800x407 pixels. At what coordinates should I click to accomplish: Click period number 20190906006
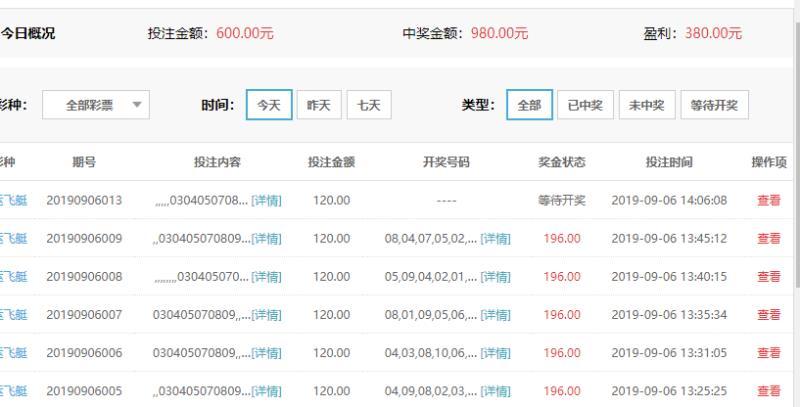click(x=84, y=353)
